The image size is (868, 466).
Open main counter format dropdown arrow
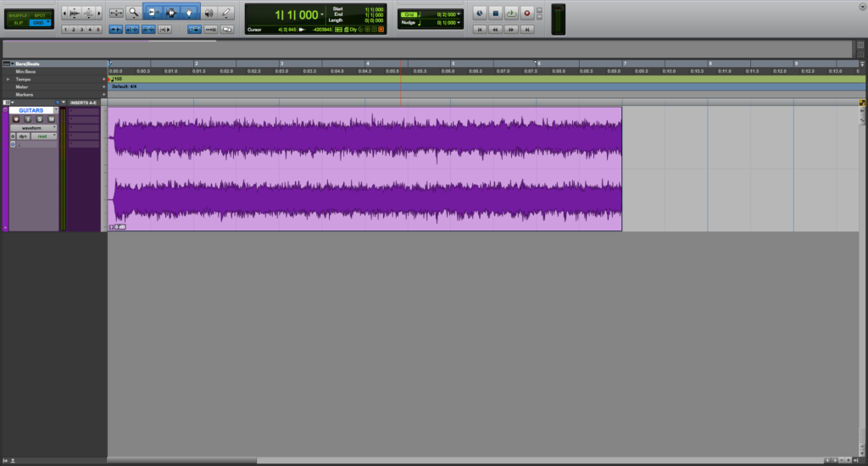tap(322, 15)
